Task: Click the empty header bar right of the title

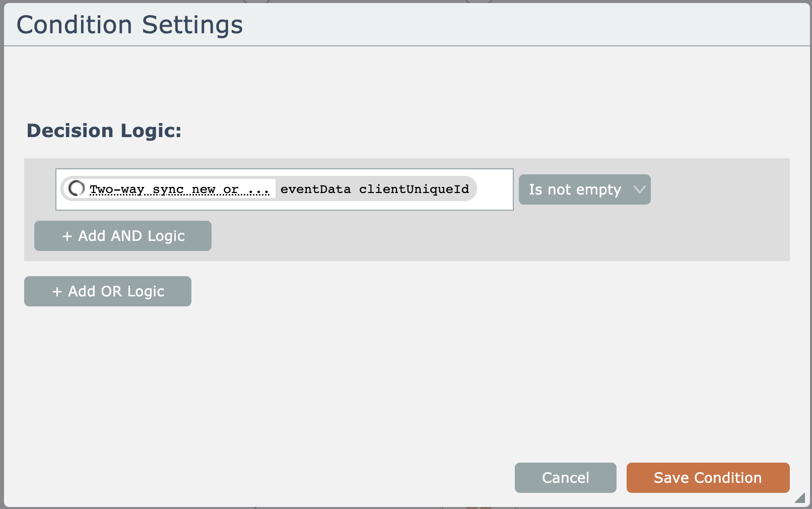Action: point(529,25)
